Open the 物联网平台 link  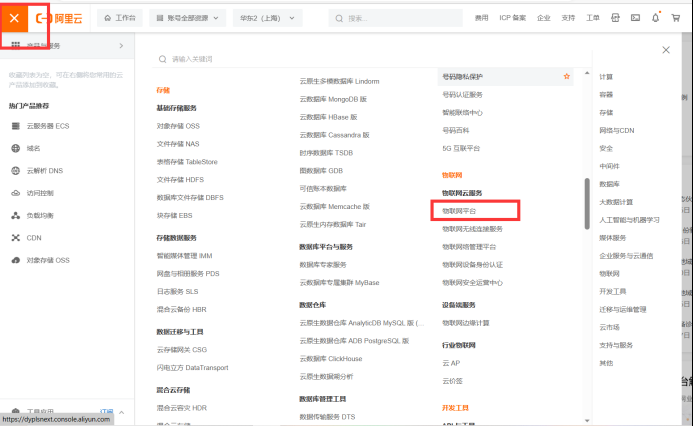click(x=459, y=211)
